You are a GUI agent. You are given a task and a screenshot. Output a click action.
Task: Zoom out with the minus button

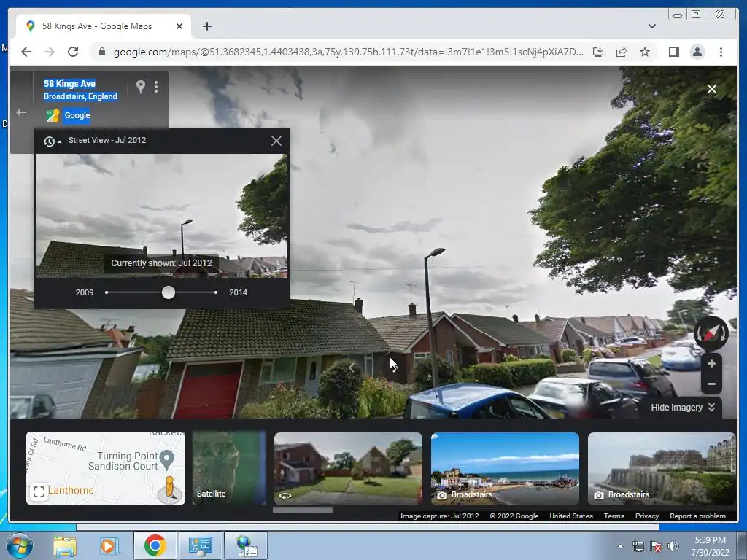coord(711,384)
